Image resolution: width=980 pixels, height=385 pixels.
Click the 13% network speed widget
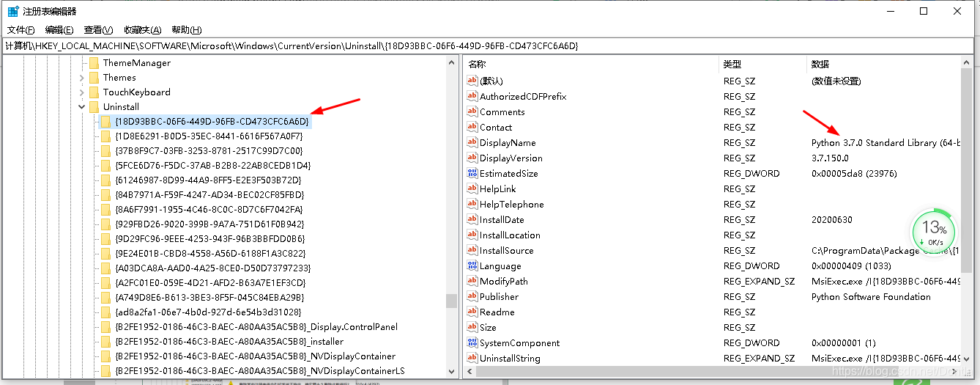click(x=933, y=232)
